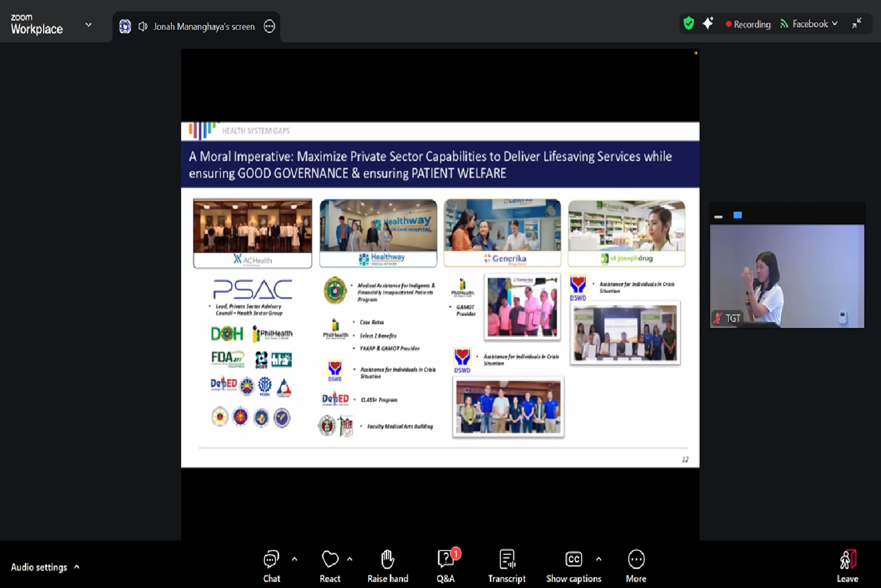Click the React heart icon

(x=330, y=560)
